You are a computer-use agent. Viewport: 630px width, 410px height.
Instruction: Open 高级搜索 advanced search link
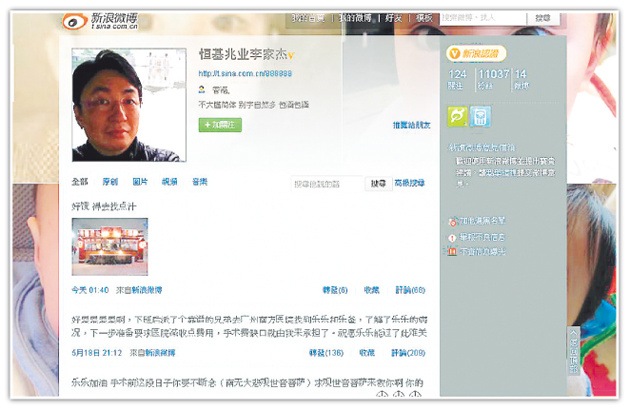coord(409,183)
